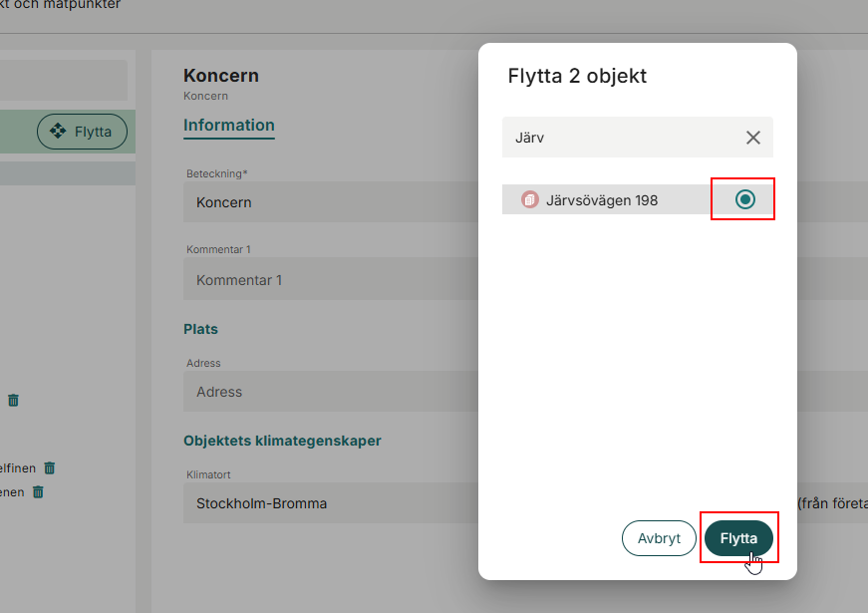Click the Flytta button in the left panel
This screenshot has width=868, height=613.
point(82,131)
